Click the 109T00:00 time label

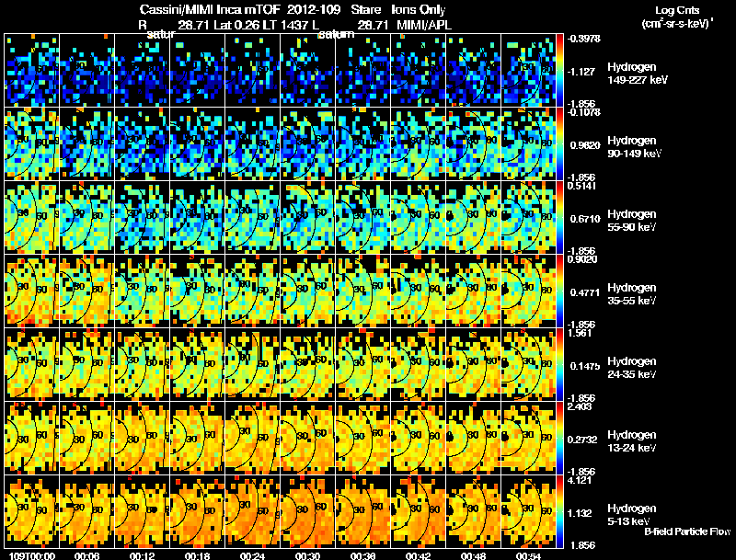pos(32,555)
